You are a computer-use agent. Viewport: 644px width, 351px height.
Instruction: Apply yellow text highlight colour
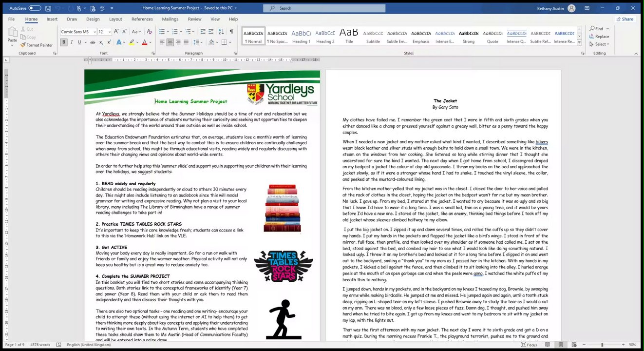click(132, 42)
